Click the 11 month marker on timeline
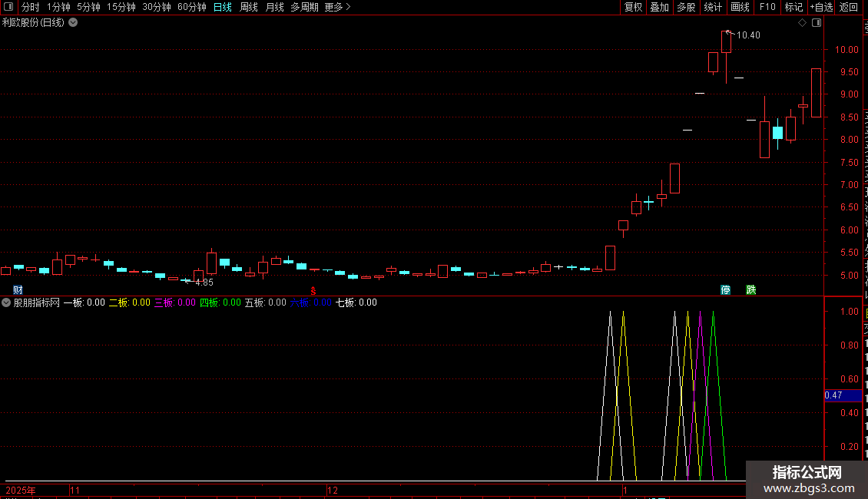The image size is (868, 499). click(75, 491)
